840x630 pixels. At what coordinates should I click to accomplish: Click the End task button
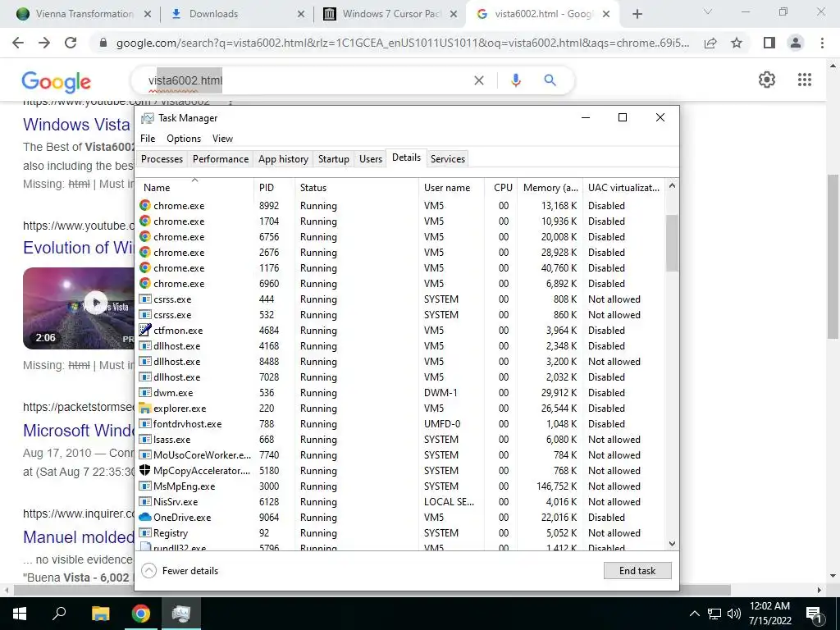[637, 571]
